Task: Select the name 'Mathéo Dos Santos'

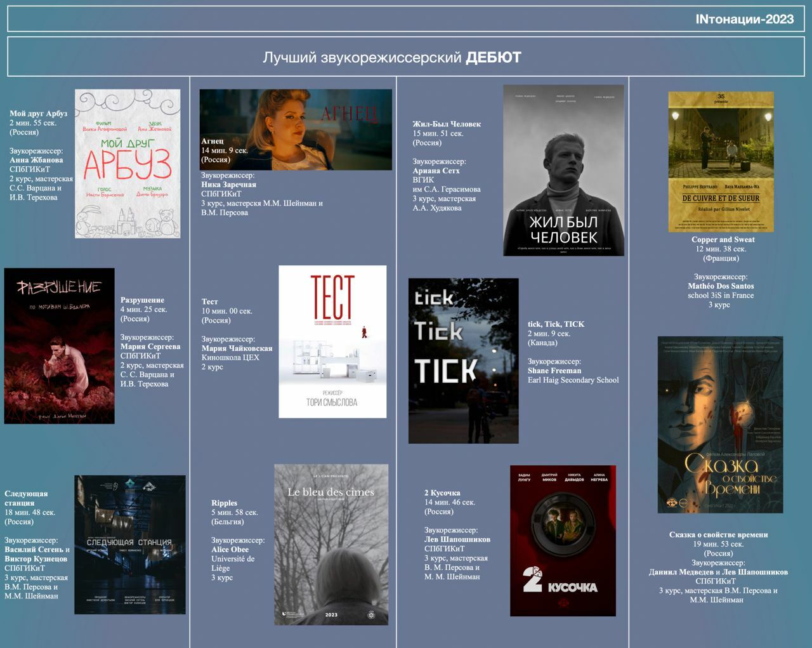Action: (x=721, y=286)
